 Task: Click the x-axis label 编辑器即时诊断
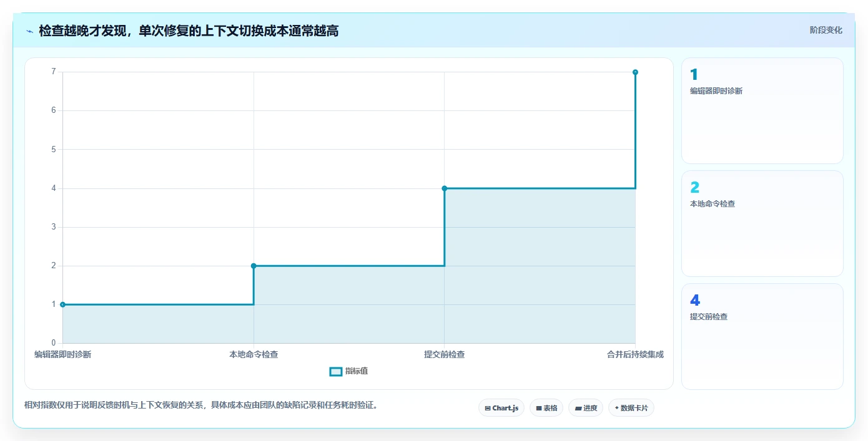62,355
